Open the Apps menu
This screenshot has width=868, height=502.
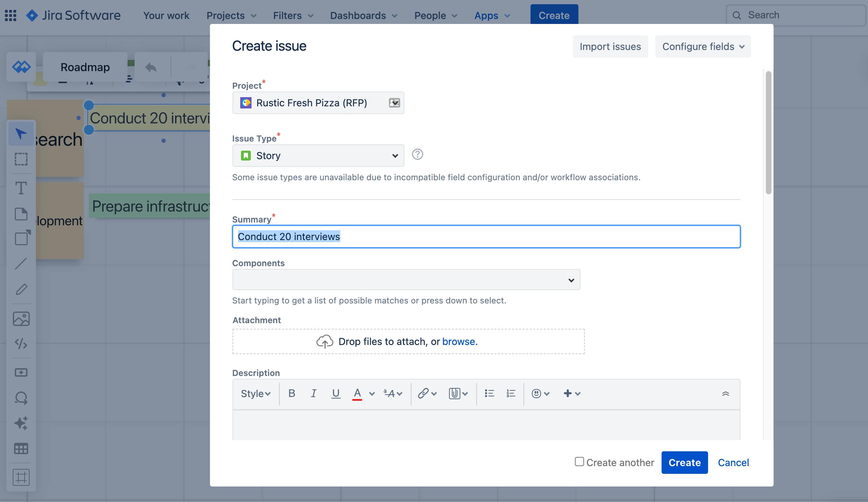[x=492, y=15]
